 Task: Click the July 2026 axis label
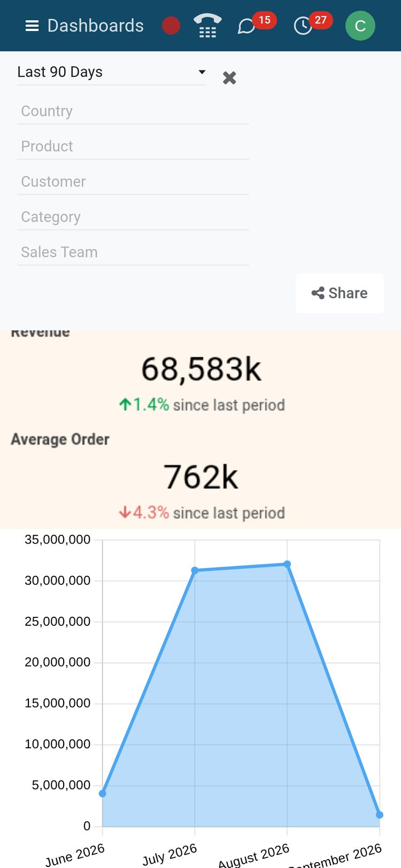click(169, 854)
